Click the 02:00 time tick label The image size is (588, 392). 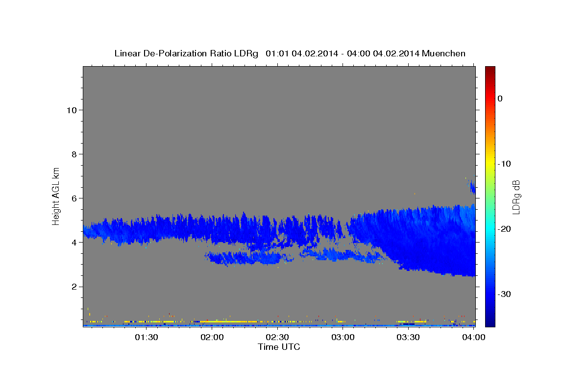point(212,337)
